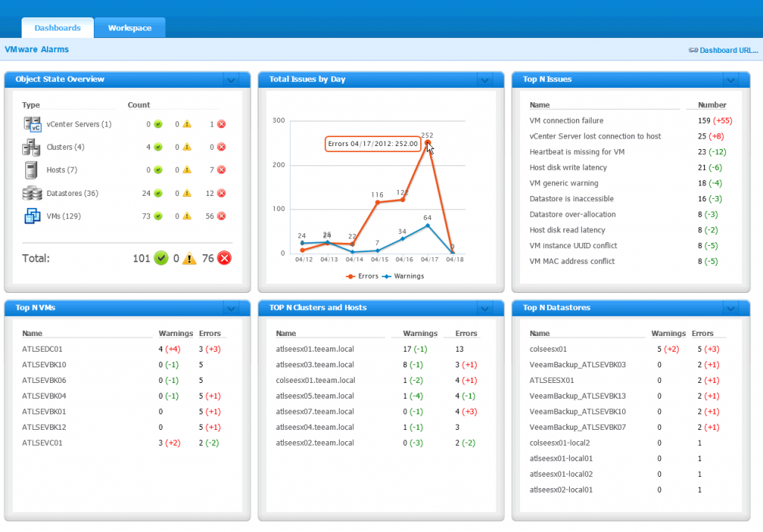The height and width of the screenshot is (532, 763).
Task: Open the Top N Datastores panel dropdown
Action: (730, 308)
